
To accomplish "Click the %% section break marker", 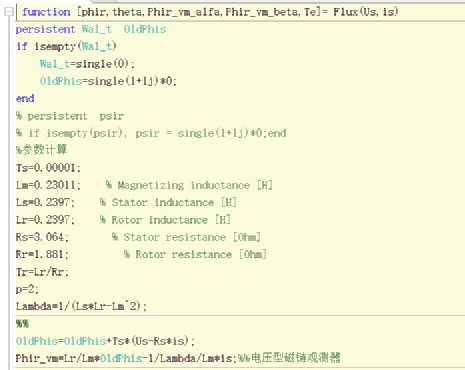I will tap(22, 324).
